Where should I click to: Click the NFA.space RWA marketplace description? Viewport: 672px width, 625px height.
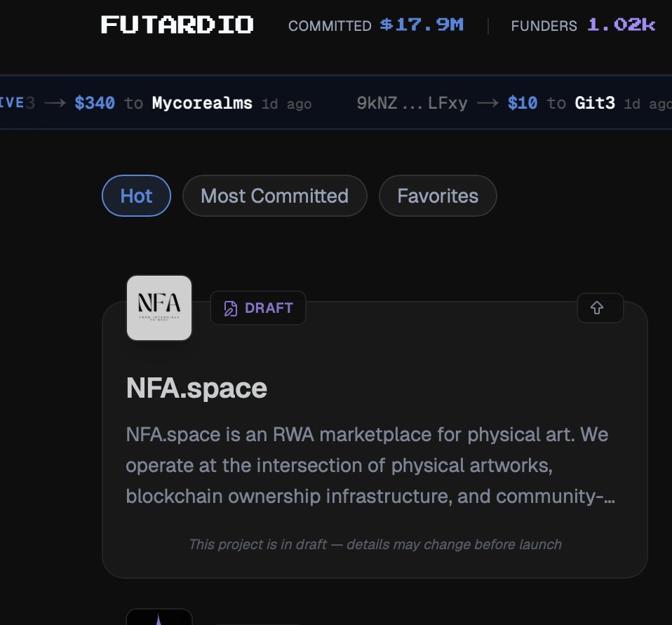coord(370,466)
